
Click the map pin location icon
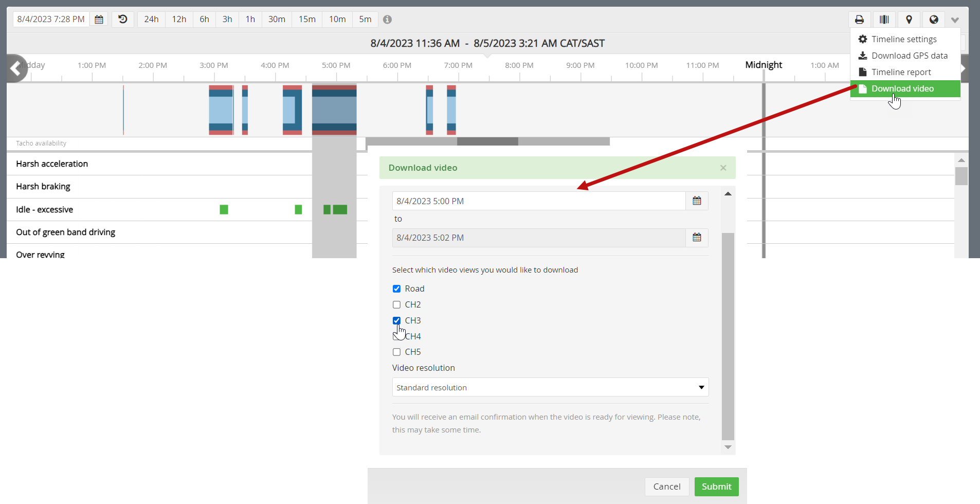(909, 20)
